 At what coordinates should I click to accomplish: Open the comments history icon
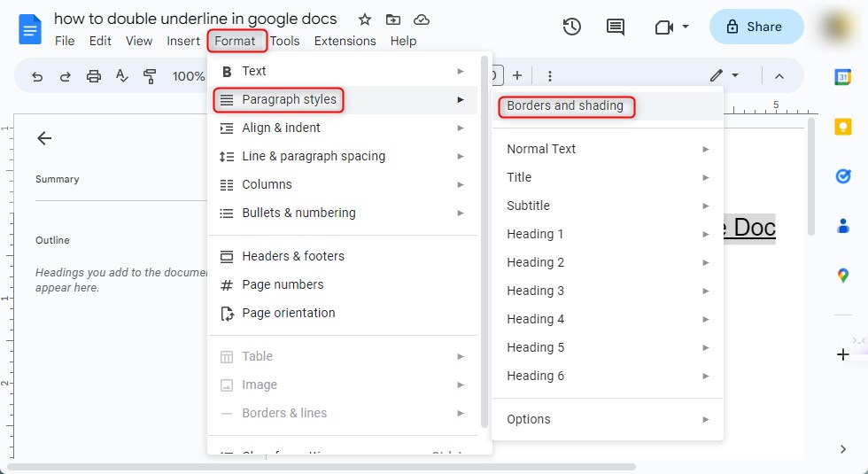pyautogui.click(x=615, y=27)
